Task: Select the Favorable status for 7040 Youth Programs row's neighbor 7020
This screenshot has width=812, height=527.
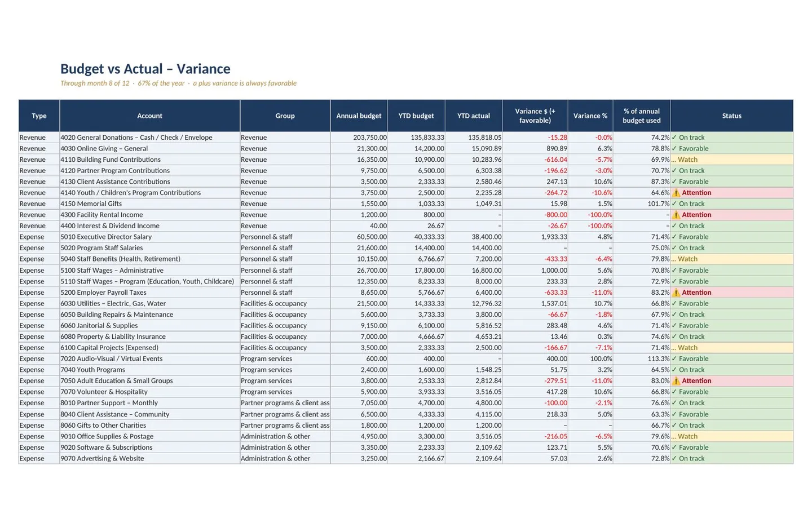Action: click(732, 358)
